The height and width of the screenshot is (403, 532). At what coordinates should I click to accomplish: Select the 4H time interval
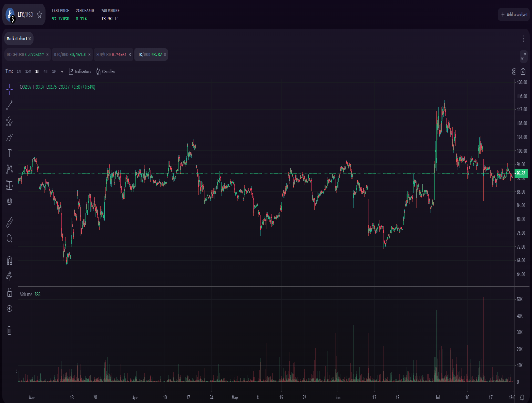tap(46, 71)
